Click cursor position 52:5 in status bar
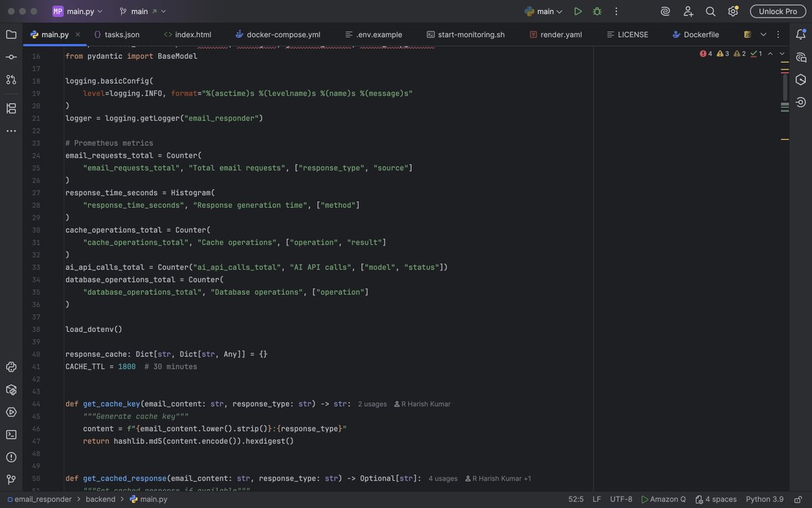812x508 pixels. click(x=576, y=499)
